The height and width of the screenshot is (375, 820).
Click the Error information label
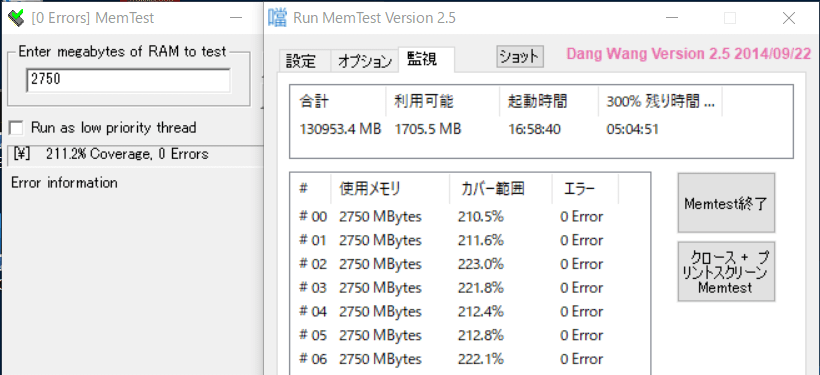tap(64, 183)
